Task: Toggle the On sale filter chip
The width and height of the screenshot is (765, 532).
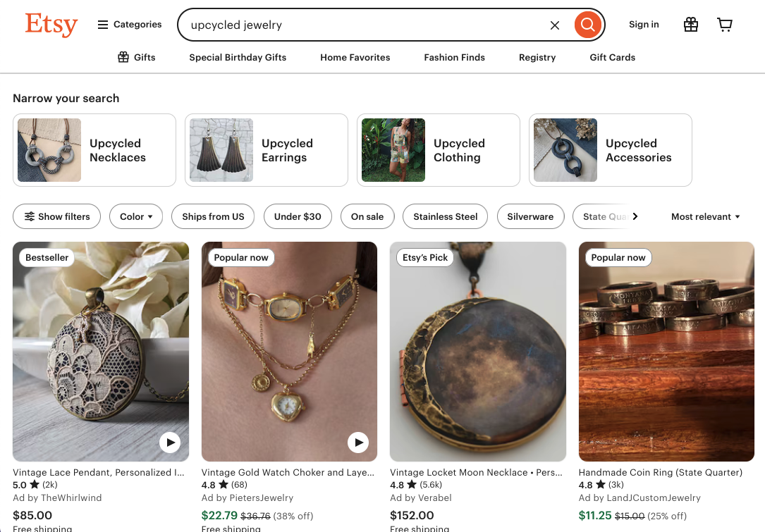Action: pos(367,216)
